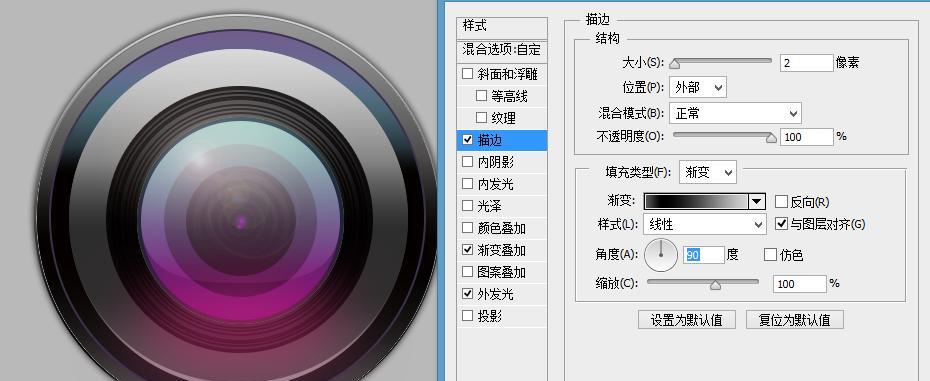Click the opacity percentage field
Screen dimensions: 930x381
point(807,137)
